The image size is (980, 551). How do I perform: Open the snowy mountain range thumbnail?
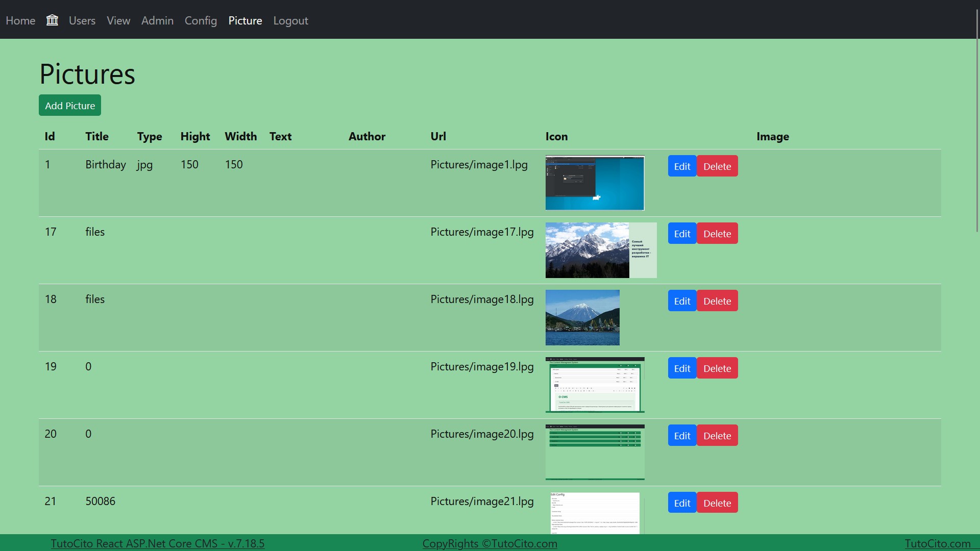click(x=600, y=250)
